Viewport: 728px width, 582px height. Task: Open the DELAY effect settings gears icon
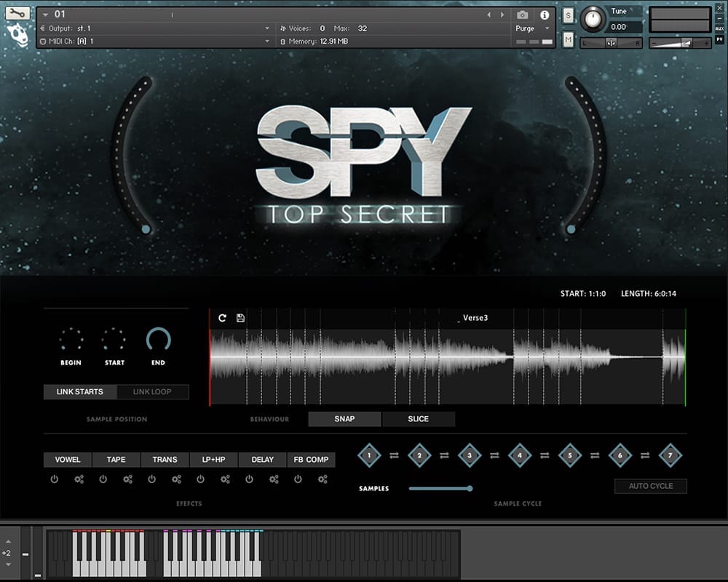[x=274, y=479]
